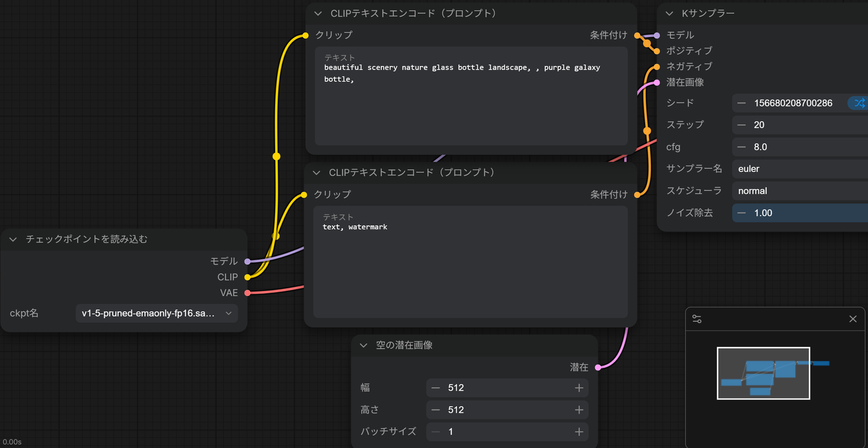Click the positive prompt text box
Image resolution: width=868 pixels, height=448 pixels.
[471, 96]
